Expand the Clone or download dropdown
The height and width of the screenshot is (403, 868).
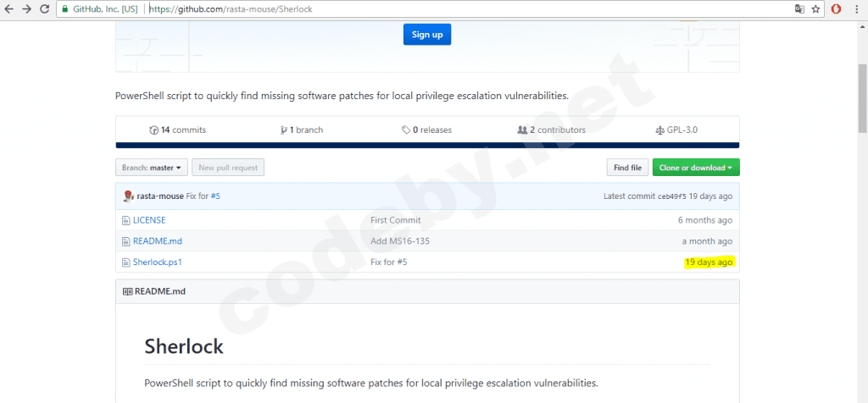[696, 168]
